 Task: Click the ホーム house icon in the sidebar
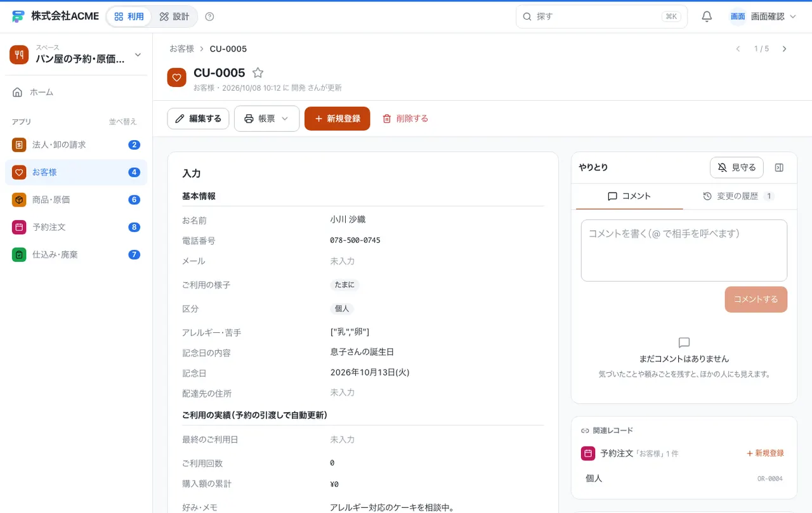coord(18,93)
